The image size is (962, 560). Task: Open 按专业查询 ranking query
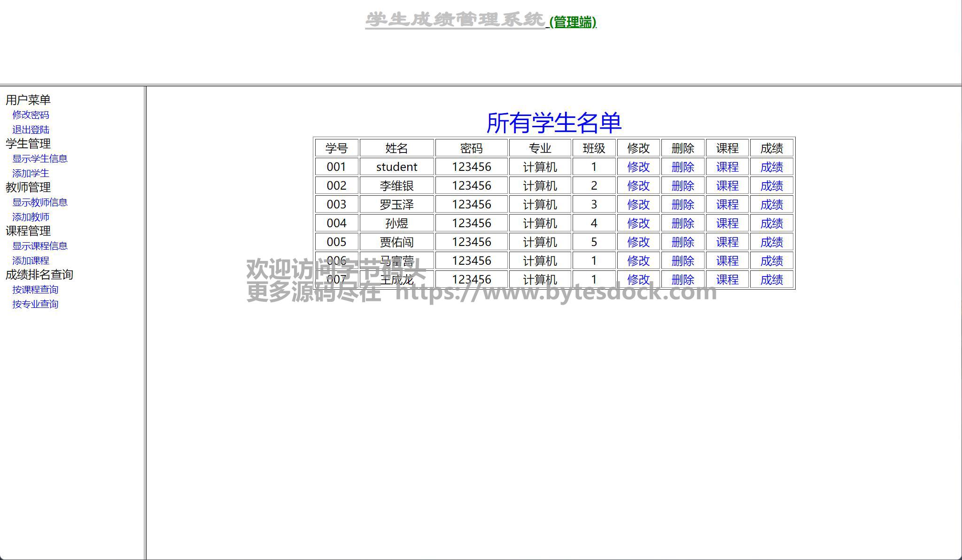pyautogui.click(x=35, y=304)
